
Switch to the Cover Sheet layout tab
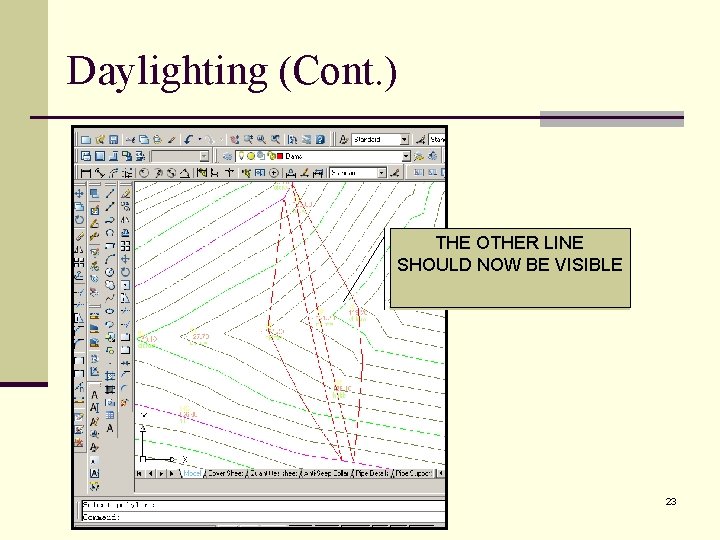click(x=225, y=473)
